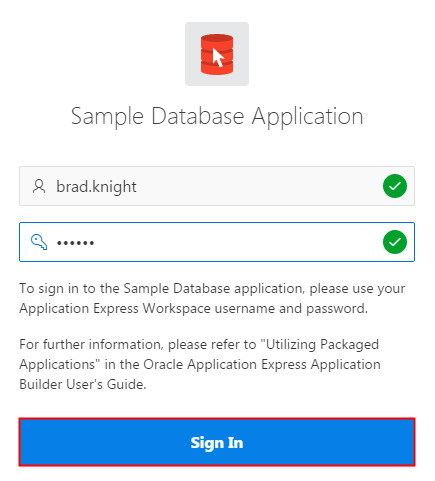Click the Sample Database Application heading
Viewport: 435px width, 481px height.
tap(217, 117)
